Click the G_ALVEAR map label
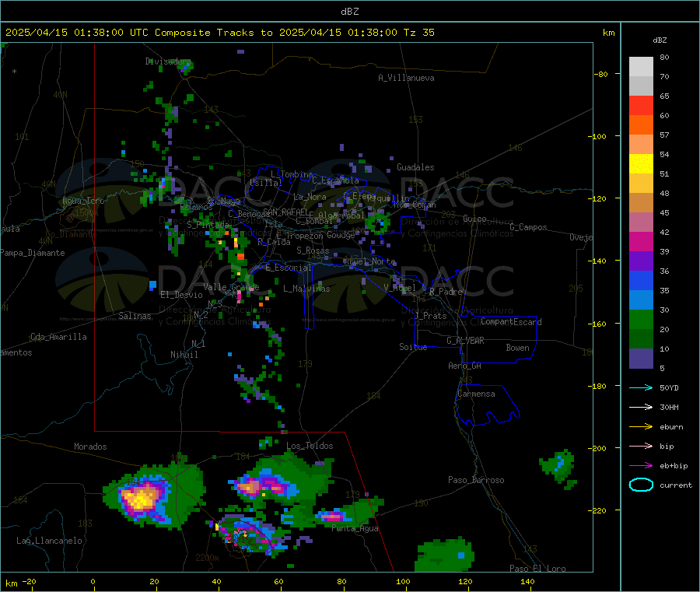This screenshot has width=700, height=592. pyautogui.click(x=465, y=341)
